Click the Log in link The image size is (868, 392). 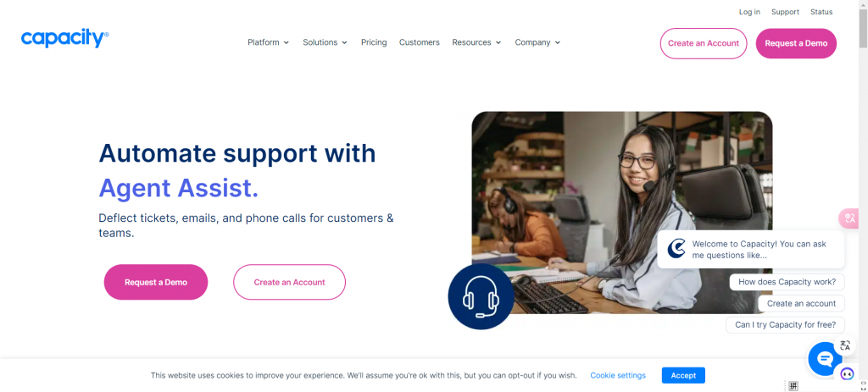click(749, 12)
